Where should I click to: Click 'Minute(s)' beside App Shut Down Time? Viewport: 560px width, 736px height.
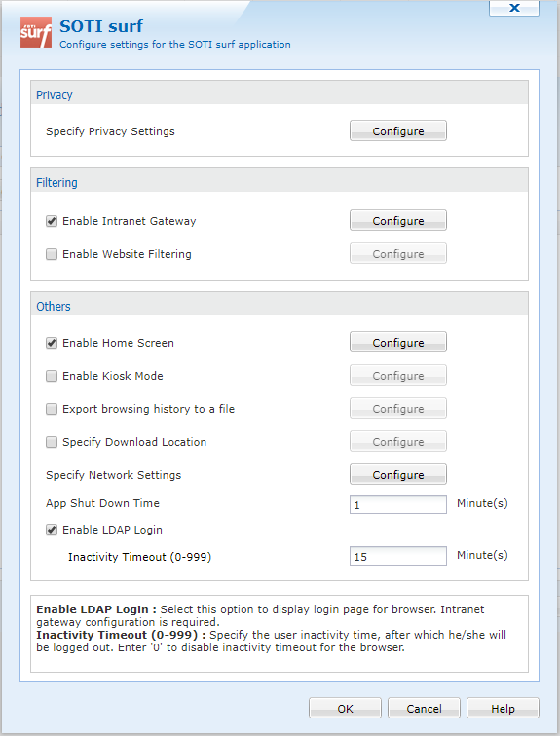tap(482, 503)
